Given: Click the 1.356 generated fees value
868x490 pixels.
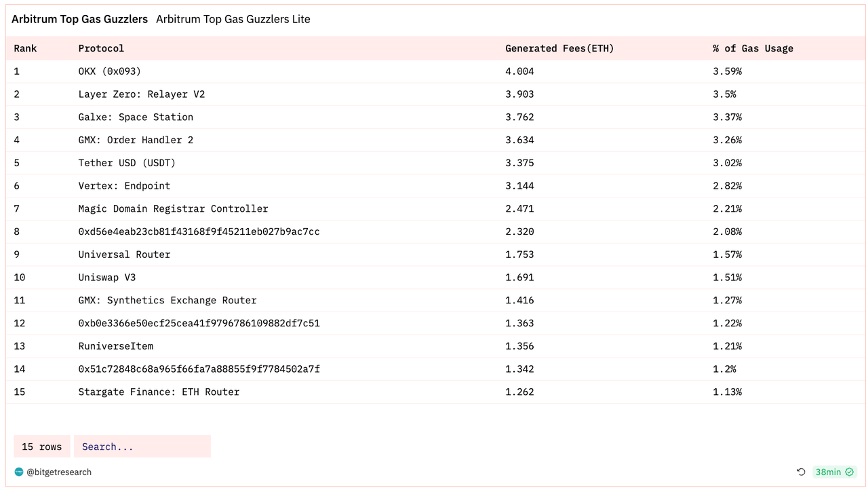Looking at the screenshot, I should coord(519,346).
